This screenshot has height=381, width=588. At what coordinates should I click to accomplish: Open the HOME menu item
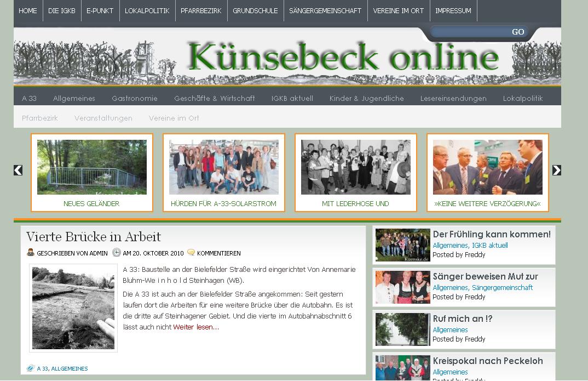[x=28, y=11]
